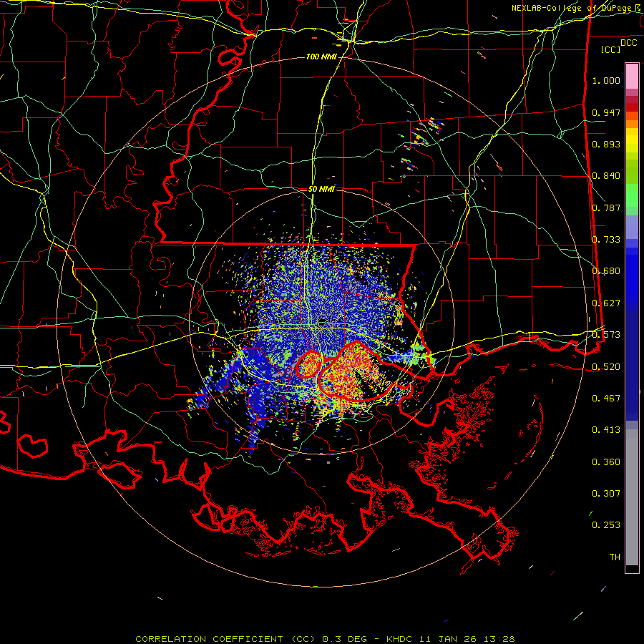Screen dimensions: 644x644
Task: Click the 0.520 scale value
Action: pos(606,367)
